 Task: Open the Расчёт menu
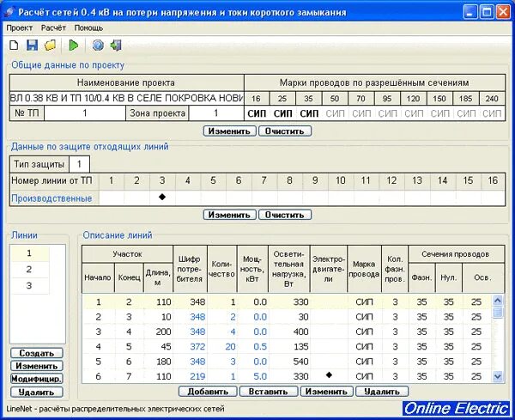[53, 28]
